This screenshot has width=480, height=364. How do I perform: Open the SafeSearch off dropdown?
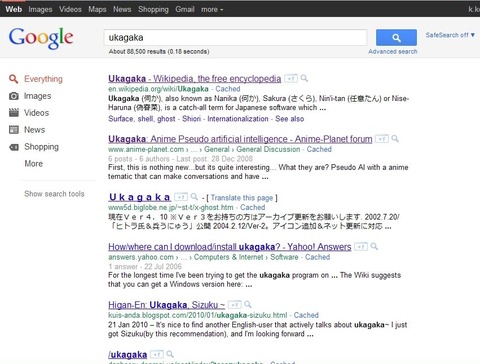pyautogui.click(x=450, y=35)
